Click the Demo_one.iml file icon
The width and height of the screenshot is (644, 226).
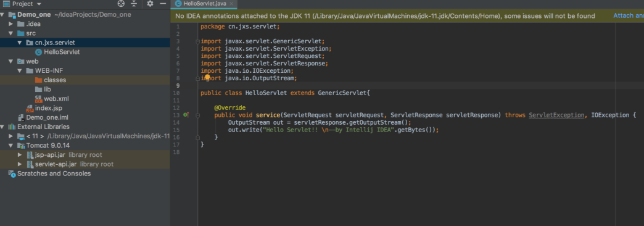coord(21,117)
